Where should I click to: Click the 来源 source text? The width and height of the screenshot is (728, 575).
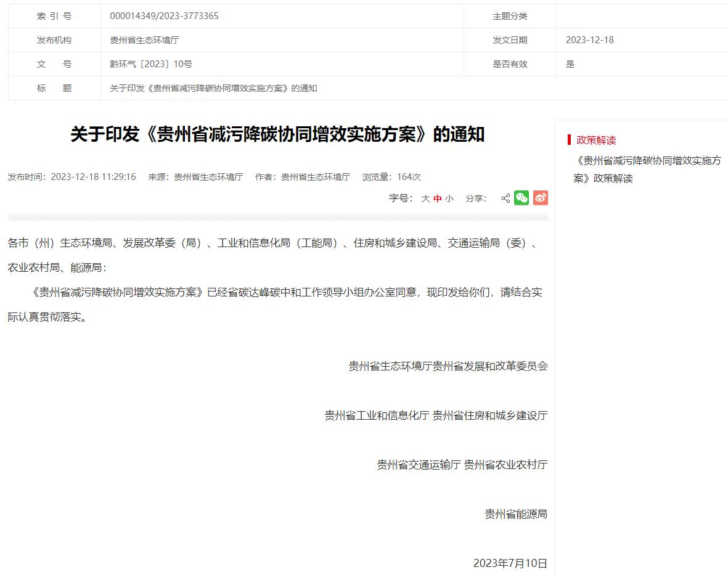[195, 177]
